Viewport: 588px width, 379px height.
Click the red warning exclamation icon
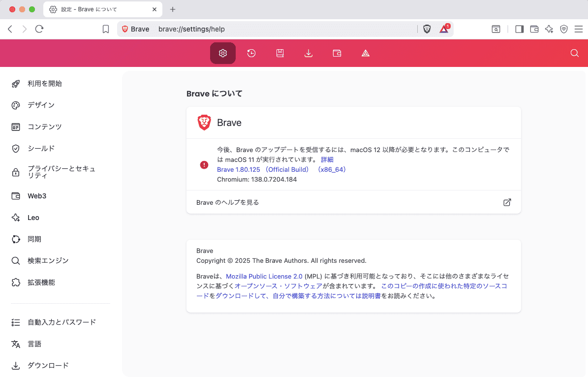point(204,165)
